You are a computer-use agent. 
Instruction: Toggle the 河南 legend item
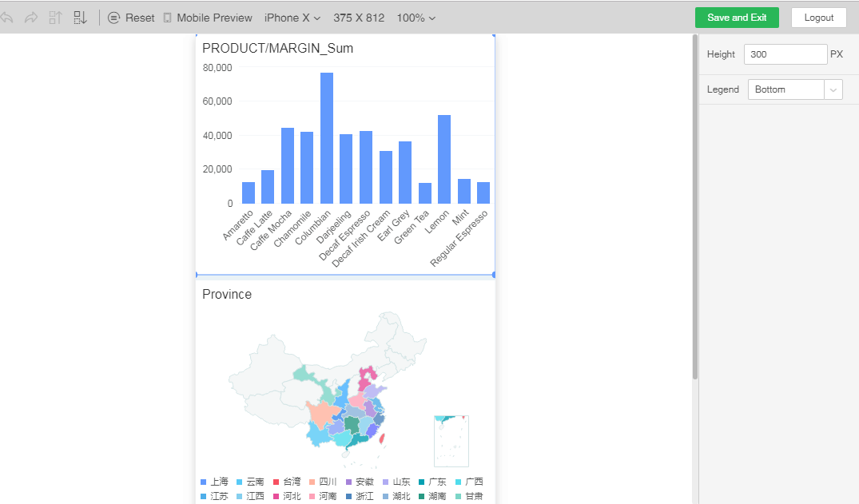tap(323, 496)
